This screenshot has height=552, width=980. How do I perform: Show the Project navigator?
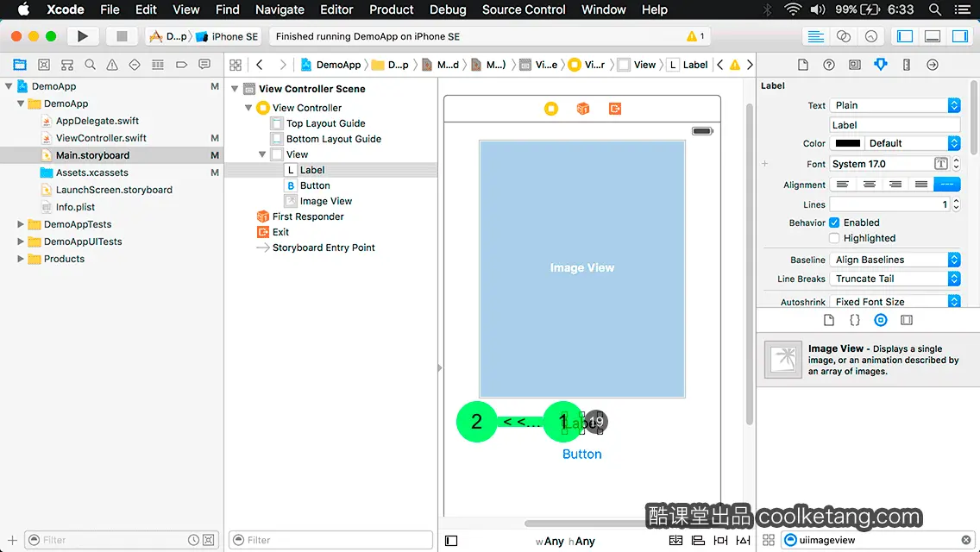coord(20,65)
